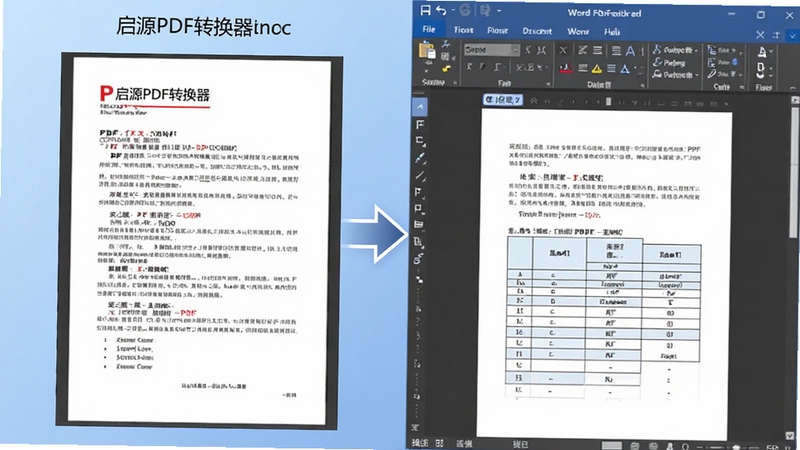
Task: Click inside the font name box
Action: (487, 50)
